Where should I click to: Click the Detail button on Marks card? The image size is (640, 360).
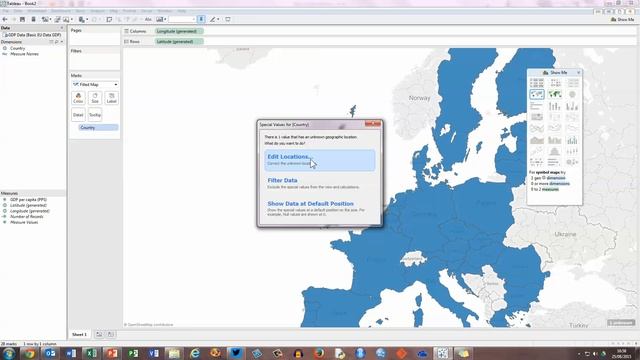pyautogui.click(x=78, y=115)
